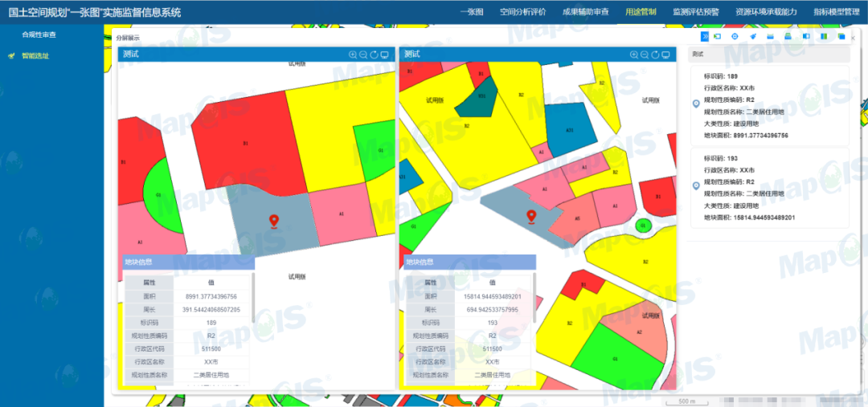Open 资源环境承载能力 menu

pyautogui.click(x=766, y=11)
